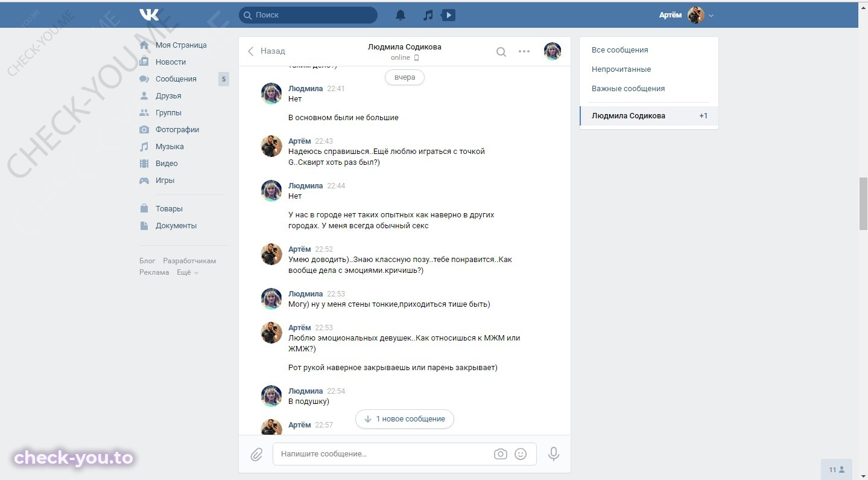Open Фотографии section
Screen dimensions: 868x480
(177, 130)
